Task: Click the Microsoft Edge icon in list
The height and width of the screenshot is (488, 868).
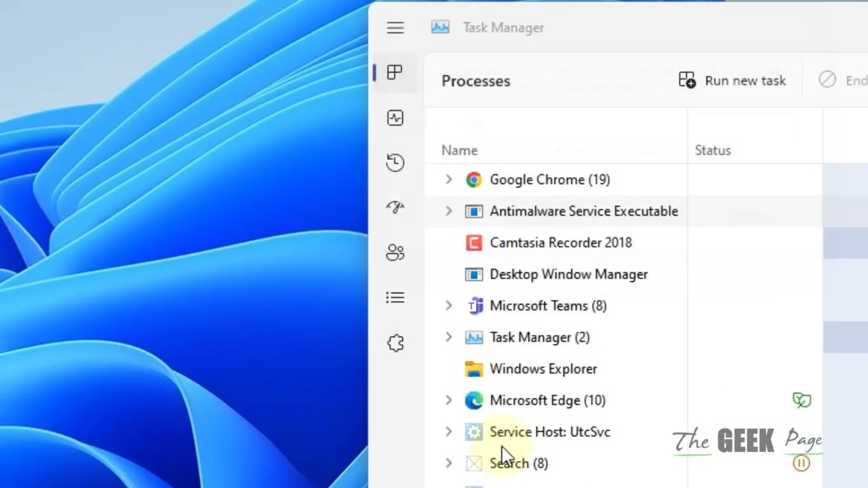Action: pos(474,400)
